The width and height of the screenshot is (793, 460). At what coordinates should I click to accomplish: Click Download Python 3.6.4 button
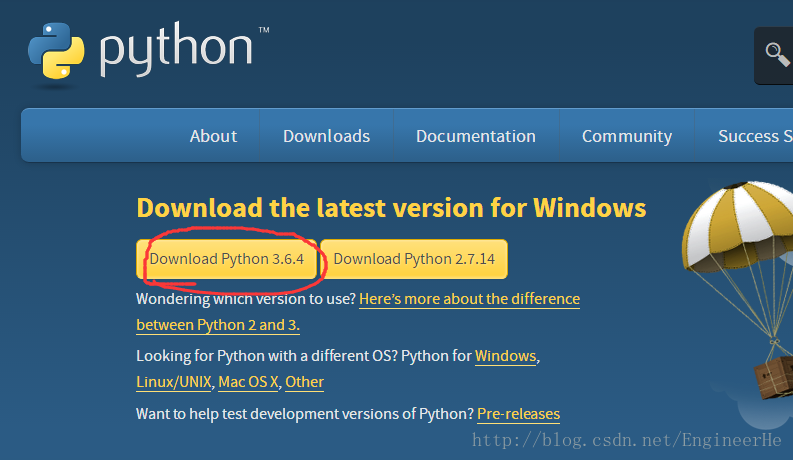[226, 259]
